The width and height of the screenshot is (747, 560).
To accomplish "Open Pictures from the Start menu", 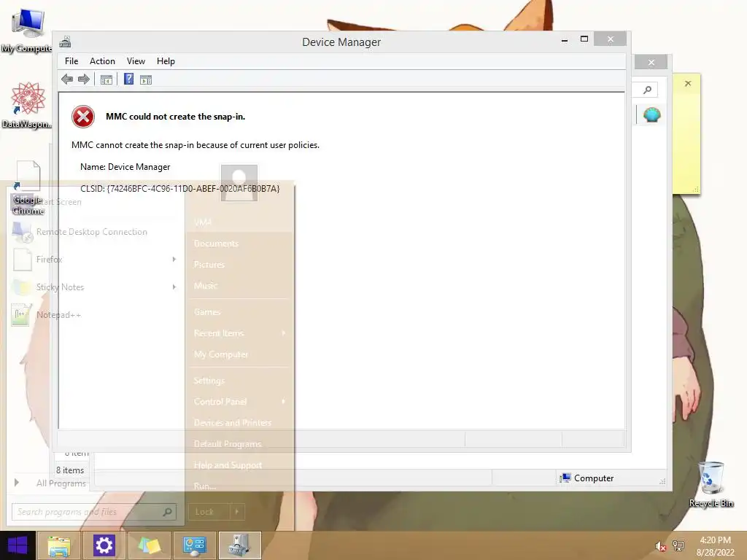I will [x=209, y=264].
